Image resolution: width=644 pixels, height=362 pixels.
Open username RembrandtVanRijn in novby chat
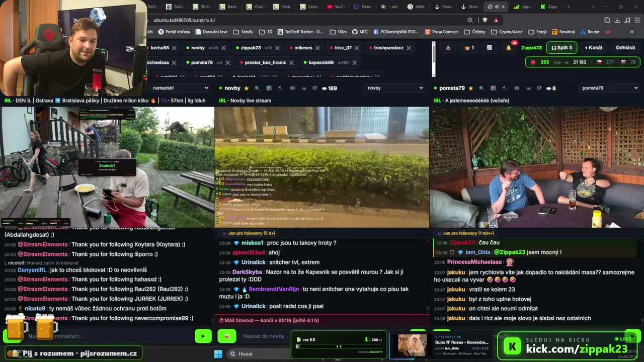pyautogui.click(x=274, y=289)
